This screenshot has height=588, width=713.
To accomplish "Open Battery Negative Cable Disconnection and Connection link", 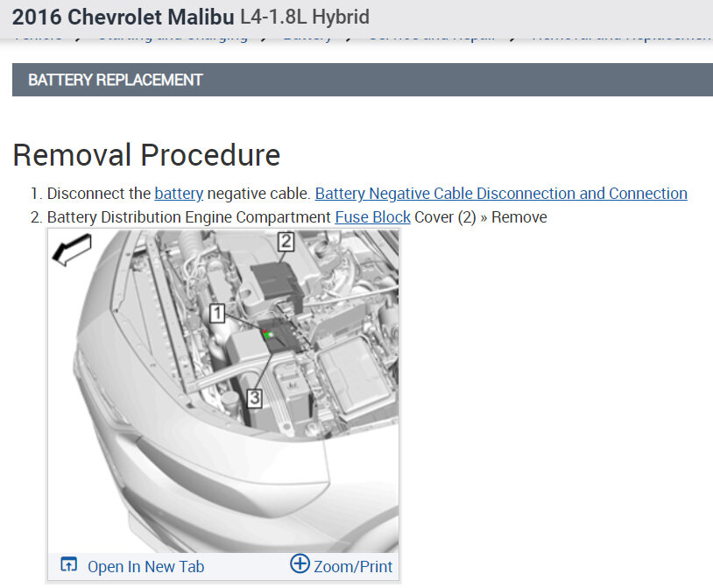I will coord(501,194).
